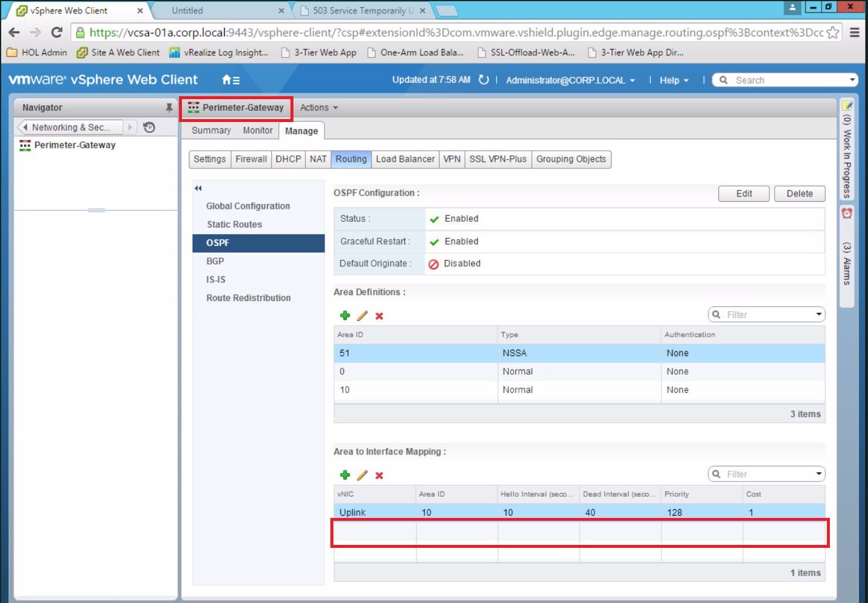Select Route Redistribution in routing menu
The height and width of the screenshot is (603, 868).
(x=258, y=298)
